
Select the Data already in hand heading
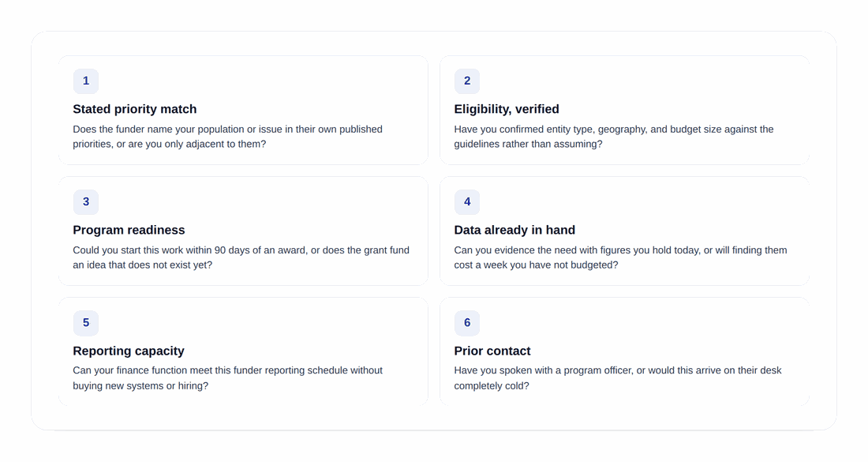(514, 230)
